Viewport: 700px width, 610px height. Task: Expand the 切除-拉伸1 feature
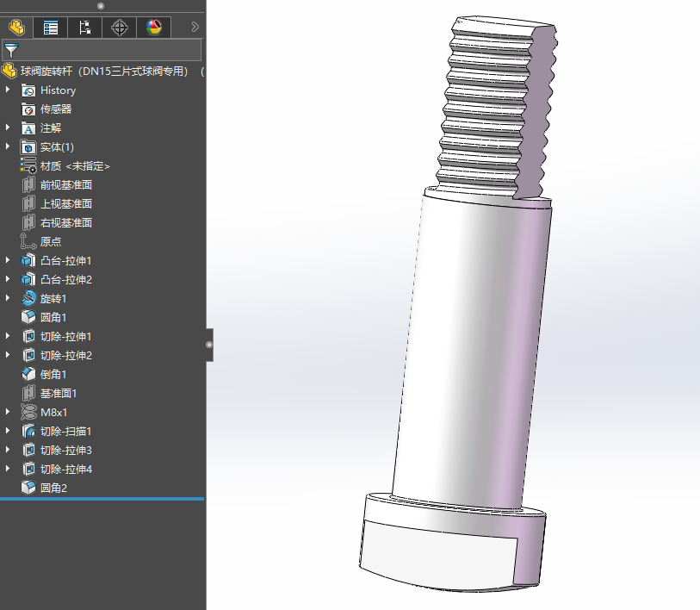tap(8, 336)
